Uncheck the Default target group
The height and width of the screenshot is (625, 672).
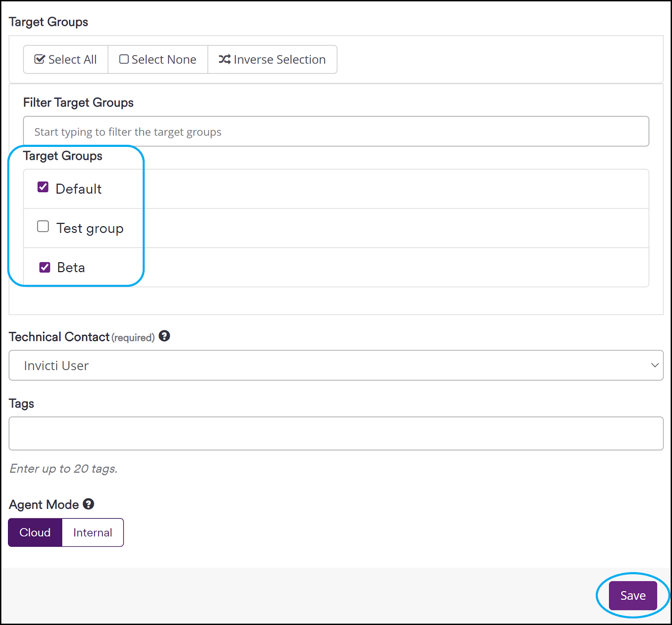(x=42, y=187)
